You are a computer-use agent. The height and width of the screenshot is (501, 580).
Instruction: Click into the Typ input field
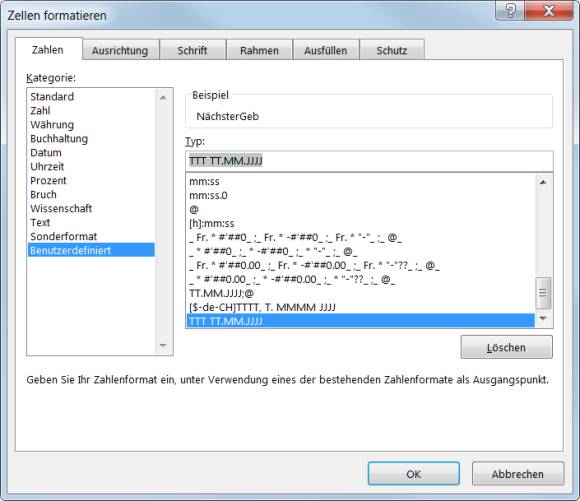coord(369,161)
